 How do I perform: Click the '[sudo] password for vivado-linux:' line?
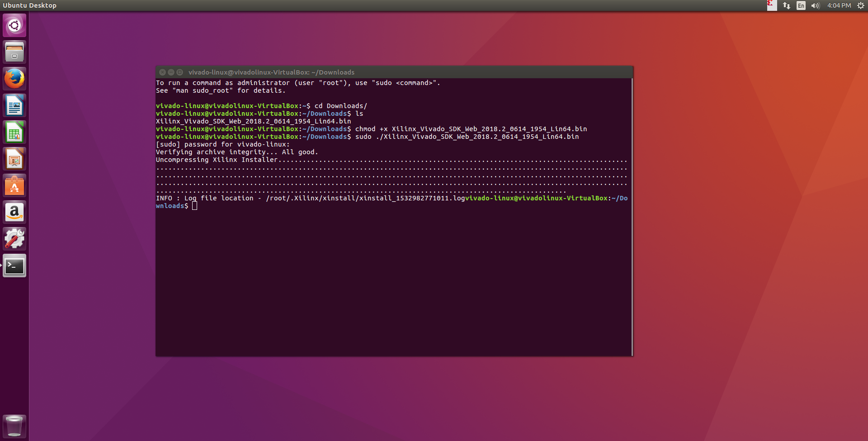(223, 144)
